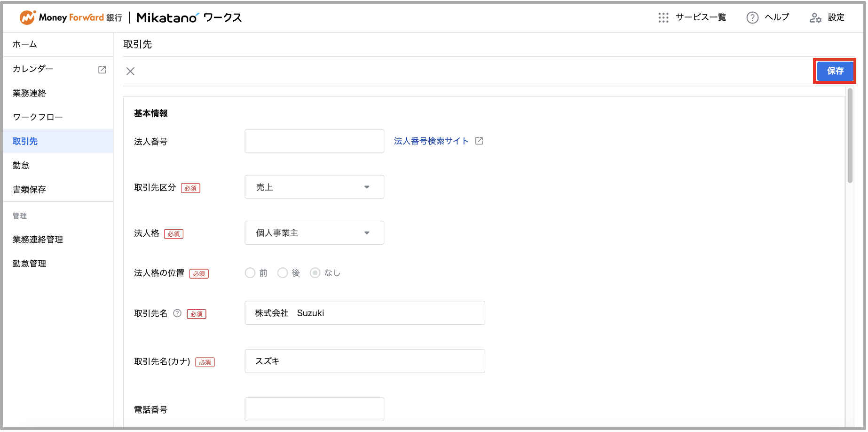Open the 取引先区分 dropdown showing 売上
This screenshot has width=868, height=432.
pos(315,187)
